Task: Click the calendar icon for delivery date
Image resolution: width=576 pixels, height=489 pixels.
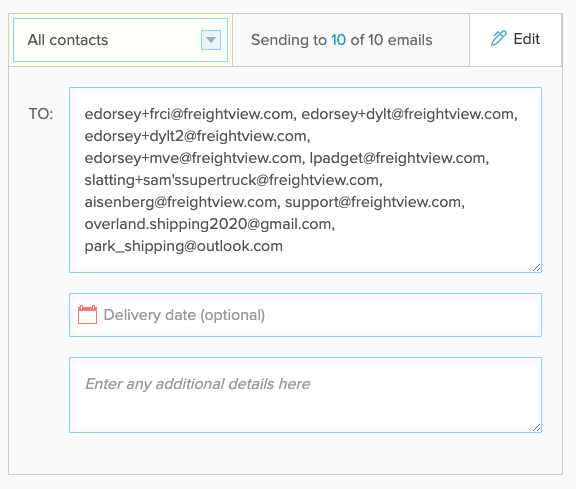Action: (87, 314)
